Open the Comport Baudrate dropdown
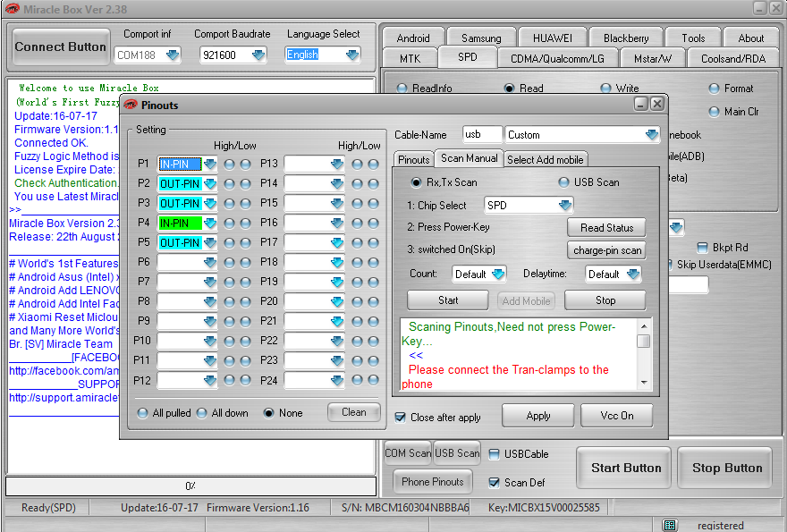The image size is (787, 532). (x=258, y=55)
